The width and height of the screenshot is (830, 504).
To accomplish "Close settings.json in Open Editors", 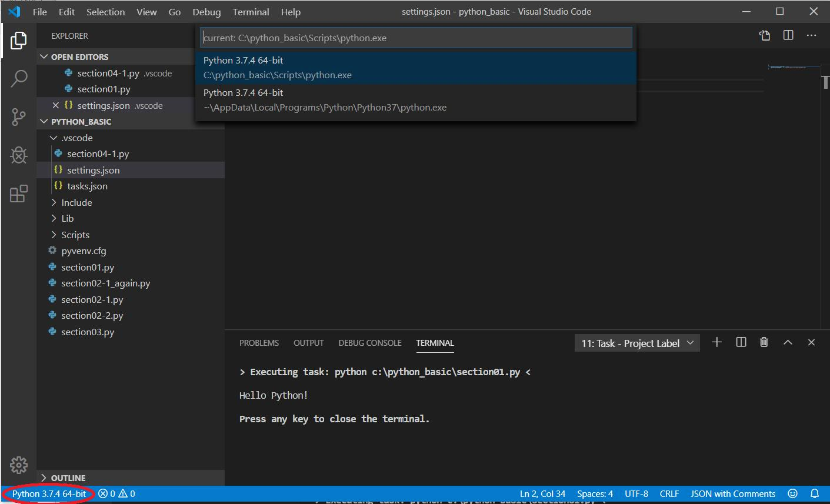I will click(x=56, y=105).
